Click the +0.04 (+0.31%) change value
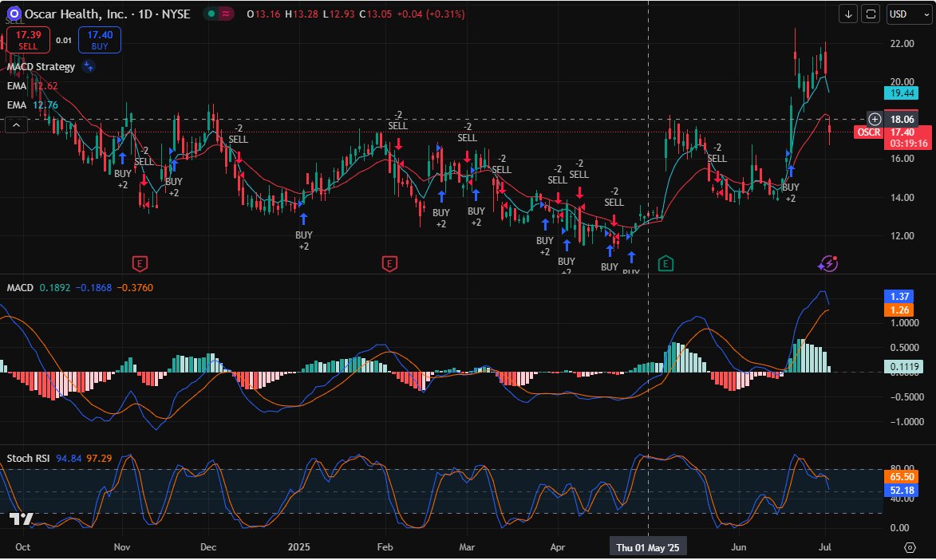Screen dimensions: 936x560 pos(429,14)
